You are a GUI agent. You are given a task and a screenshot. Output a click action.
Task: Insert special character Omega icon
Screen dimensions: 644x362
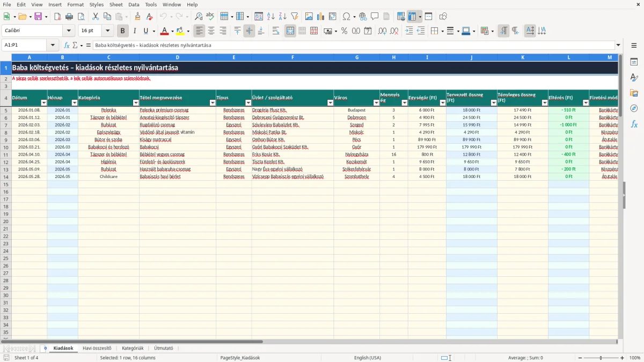pyautogui.click(x=346, y=17)
